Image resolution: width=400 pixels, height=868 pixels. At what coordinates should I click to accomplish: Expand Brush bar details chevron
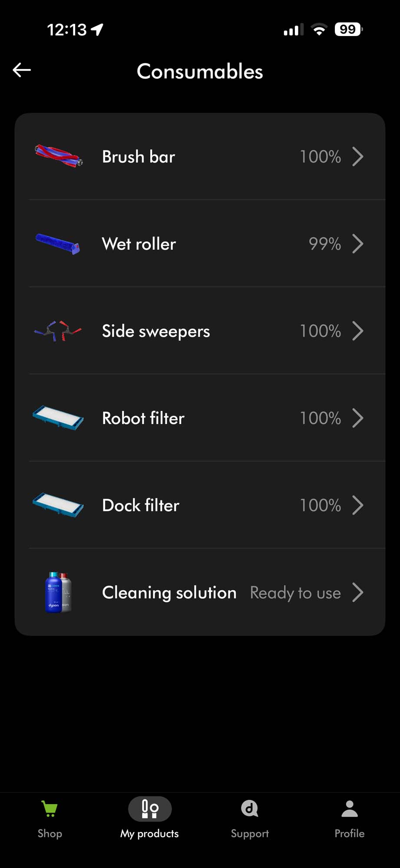[x=357, y=157]
